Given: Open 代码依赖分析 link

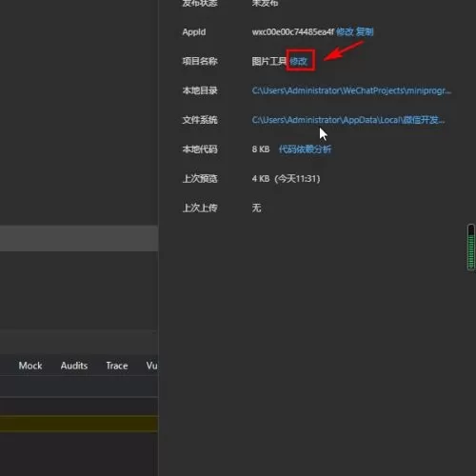Looking at the screenshot, I should pyautogui.click(x=305, y=149).
